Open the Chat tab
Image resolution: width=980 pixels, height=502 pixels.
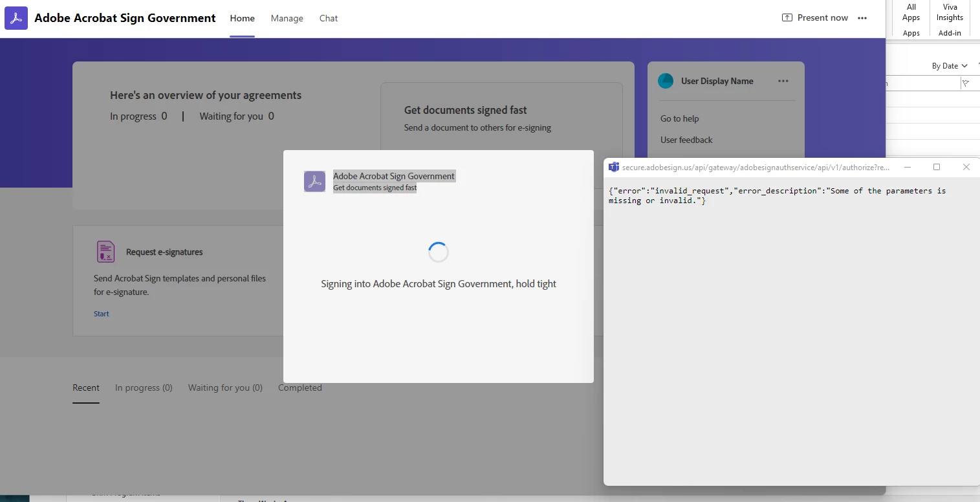(x=329, y=18)
